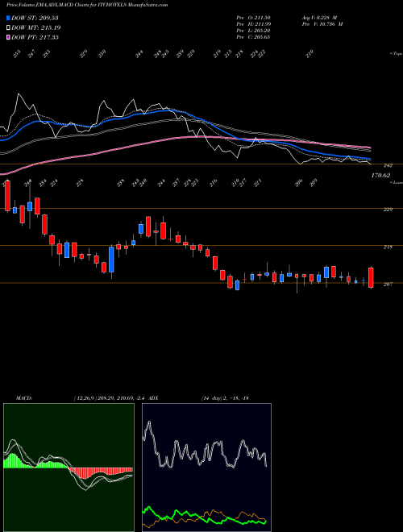Click the '<Lows' marker label

point(396,182)
